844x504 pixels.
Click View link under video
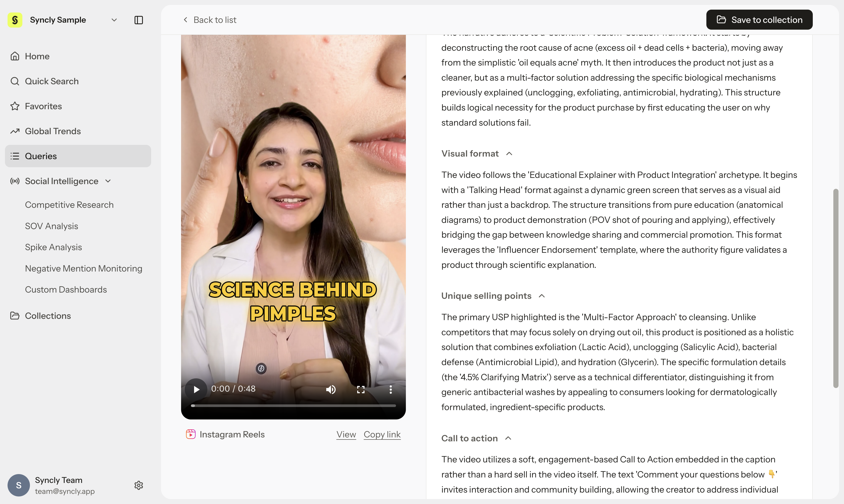(x=346, y=434)
